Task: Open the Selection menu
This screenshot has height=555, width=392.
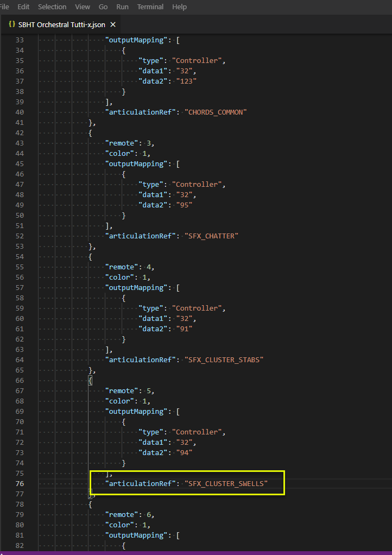Action: point(52,7)
